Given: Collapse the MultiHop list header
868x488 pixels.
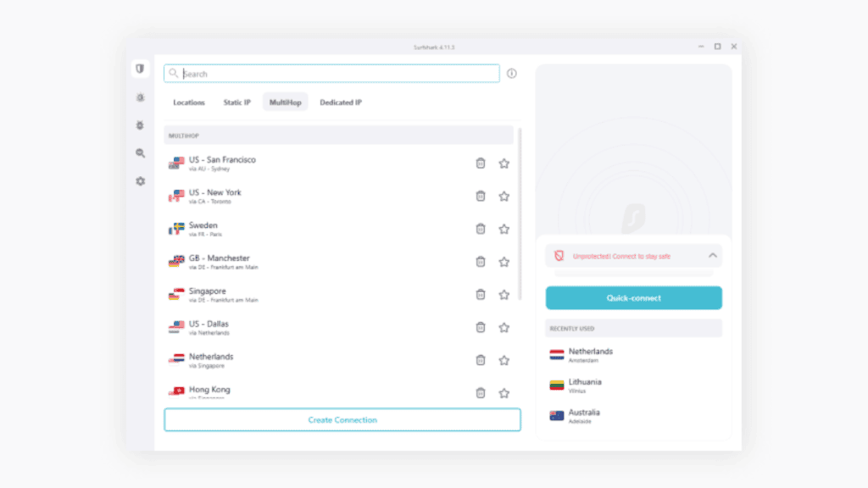Looking at the screenshot, I should [x=340, y=135].
